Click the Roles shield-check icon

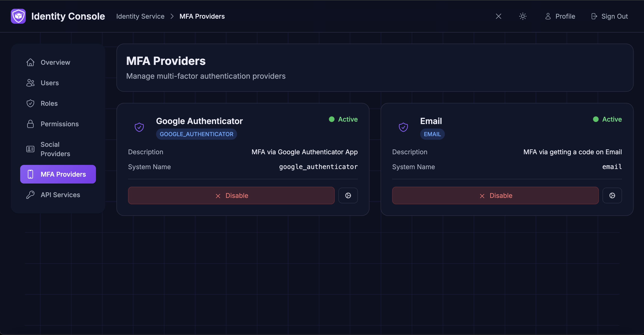(30, 103)
